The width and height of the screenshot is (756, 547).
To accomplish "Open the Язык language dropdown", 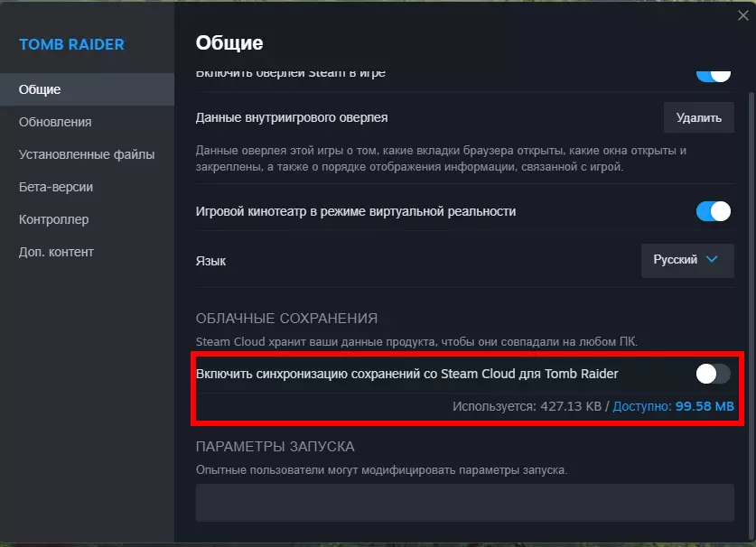I will [686, 260].
